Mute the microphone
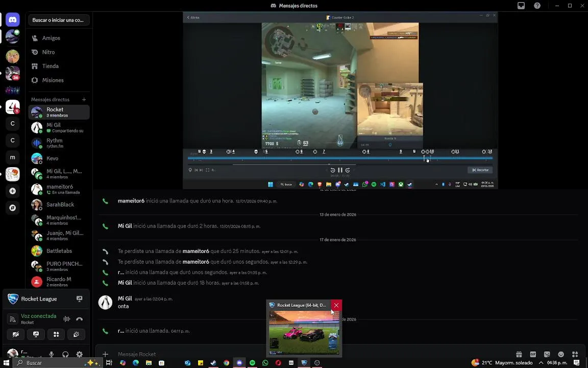 tap(52, 354)
